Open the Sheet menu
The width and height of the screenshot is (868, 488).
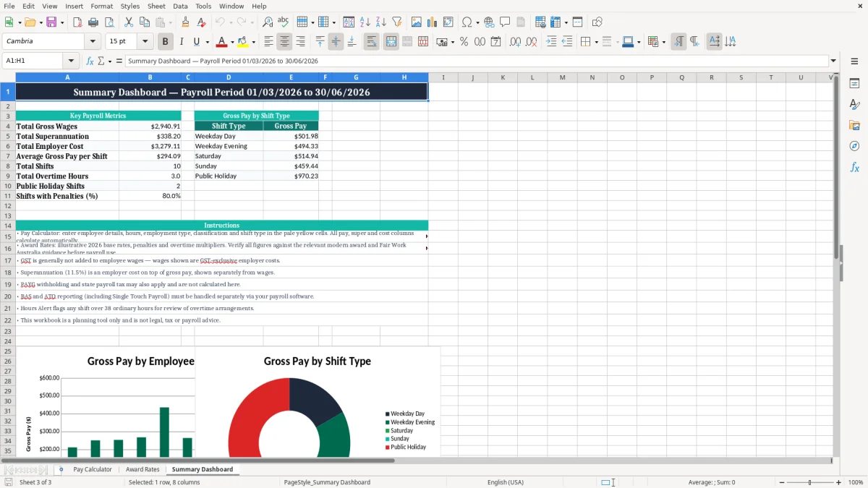pyautogui.click(x=156, y=6)
